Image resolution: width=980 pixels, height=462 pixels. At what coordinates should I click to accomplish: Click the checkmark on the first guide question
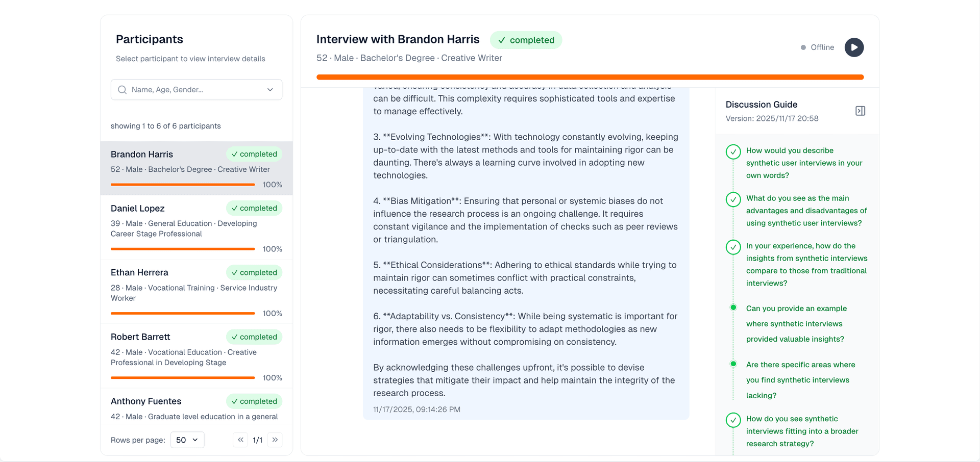point(733,151)
